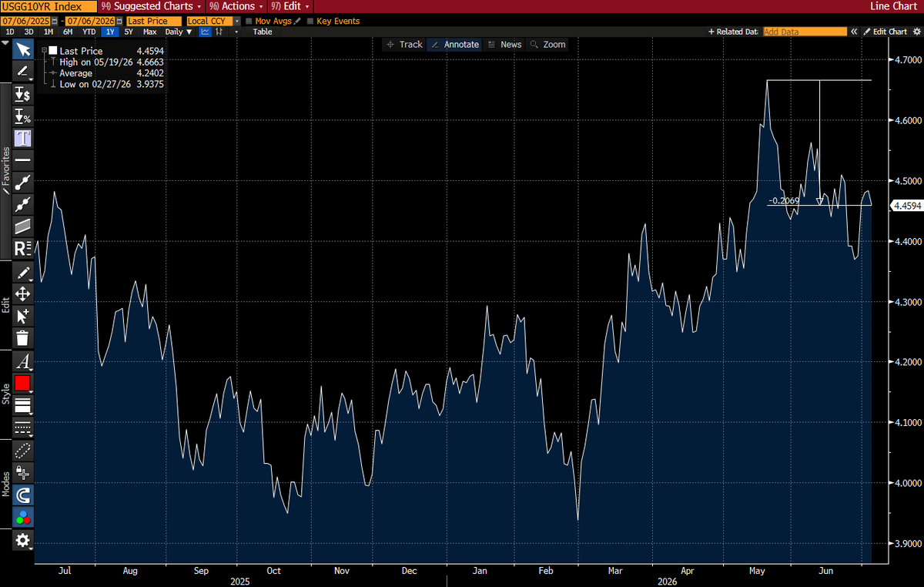Click the edit annotation pencil icon
The width and height of the screenshot is (924, 587).
(23, 272)
